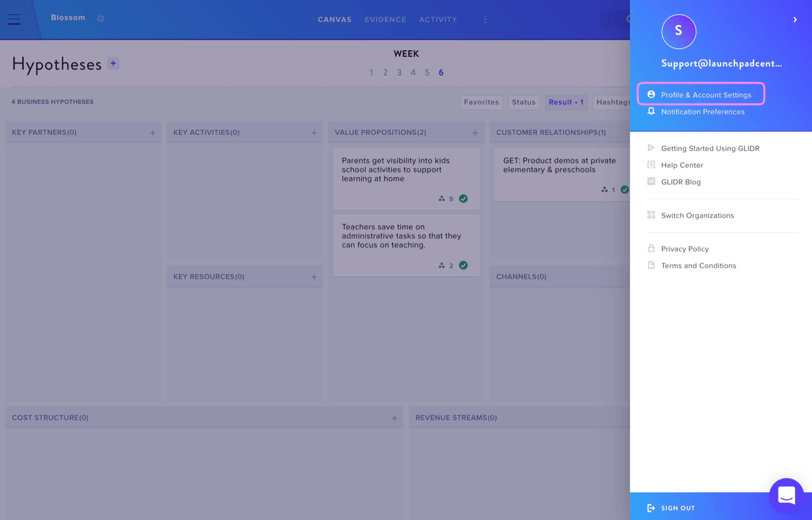The image size is (812, 520).
Task: Add a new hypothesis with plus icon
Action: point(113,63)
